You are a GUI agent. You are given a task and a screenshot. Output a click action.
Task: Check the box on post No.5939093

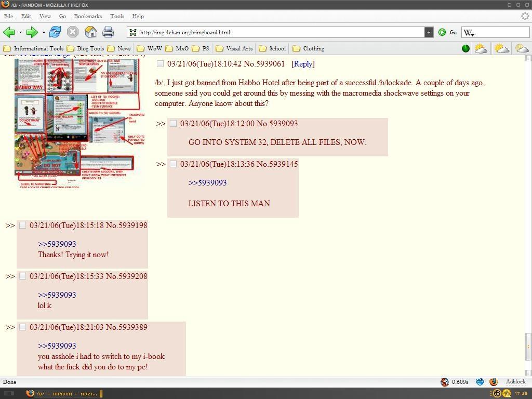pyautogui.click(x=173, y=124)
